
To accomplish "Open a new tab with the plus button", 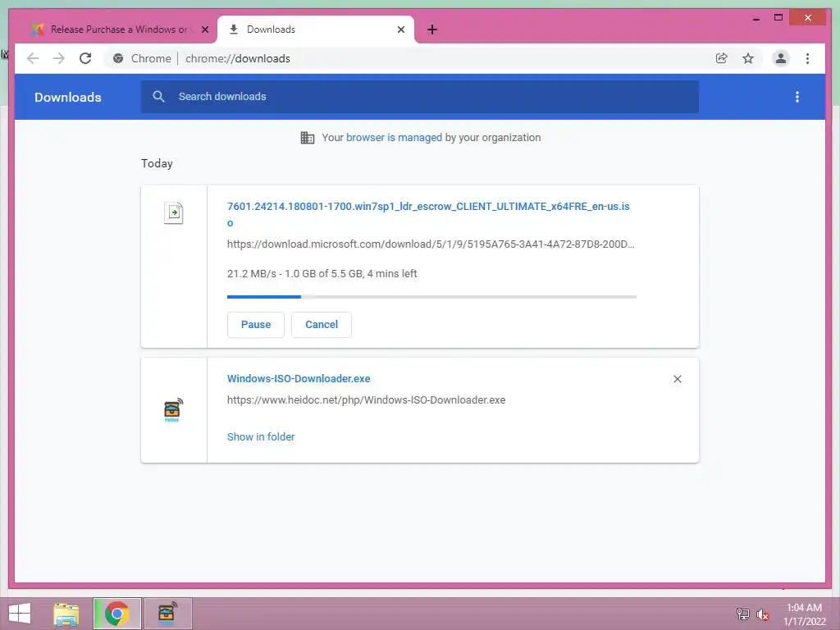I will coord(432,30).
